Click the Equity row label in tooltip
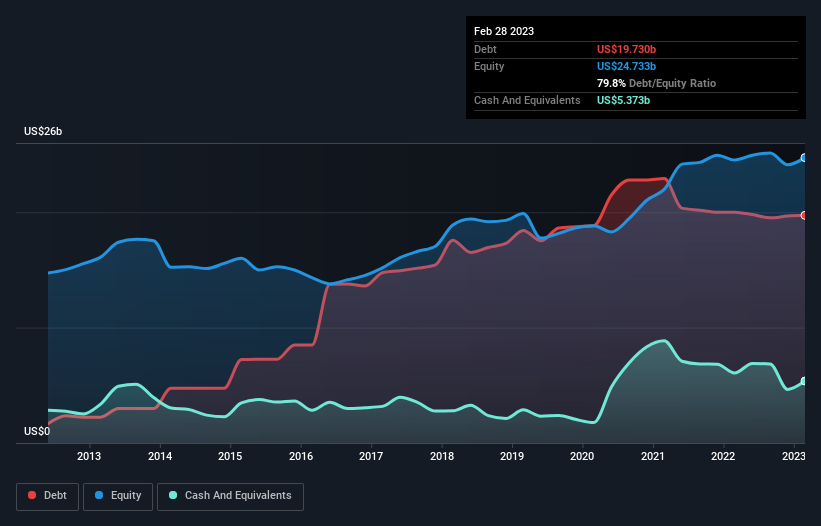 (489, 66)
